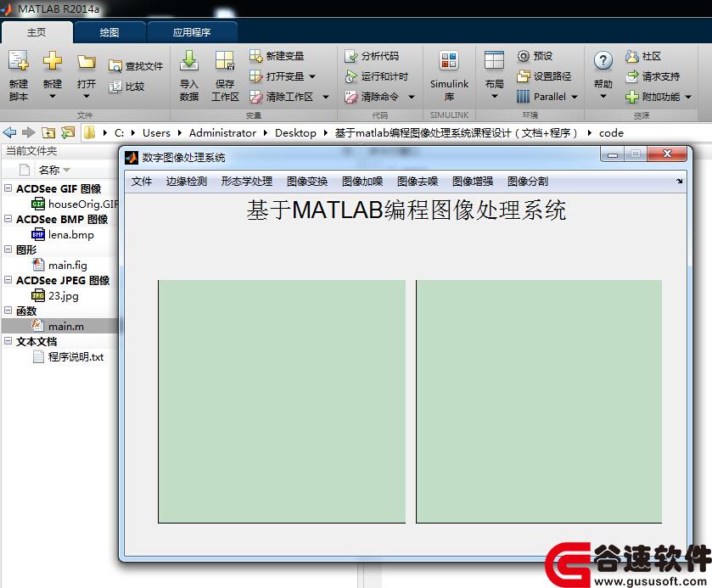Click the Community (社区) icon
The width and height of the screenshot is (712, 588).
pos(631,56)
